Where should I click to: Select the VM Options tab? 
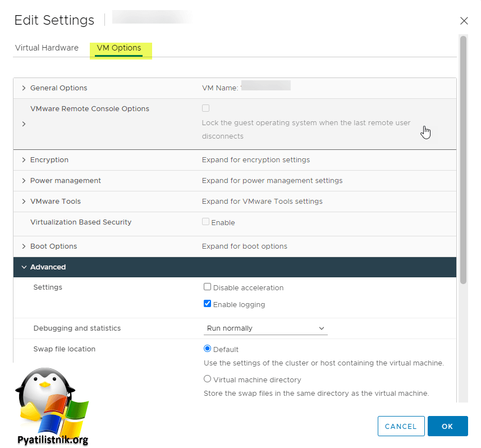(x=119, y=48)
